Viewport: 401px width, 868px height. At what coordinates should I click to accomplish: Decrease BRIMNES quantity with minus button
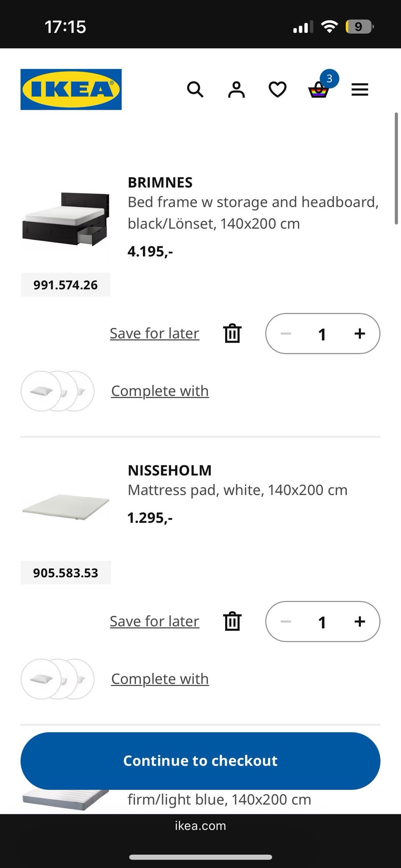pyautogui.click(x=286, y=333)
